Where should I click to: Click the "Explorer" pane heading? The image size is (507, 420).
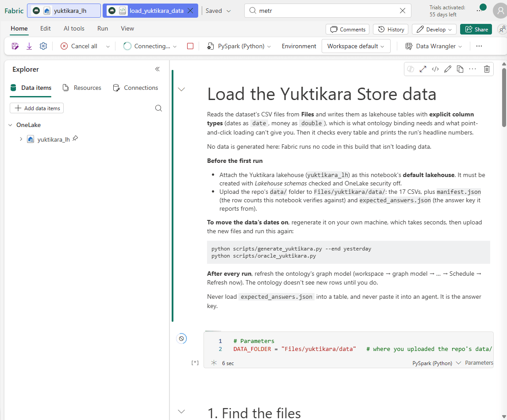26,69
